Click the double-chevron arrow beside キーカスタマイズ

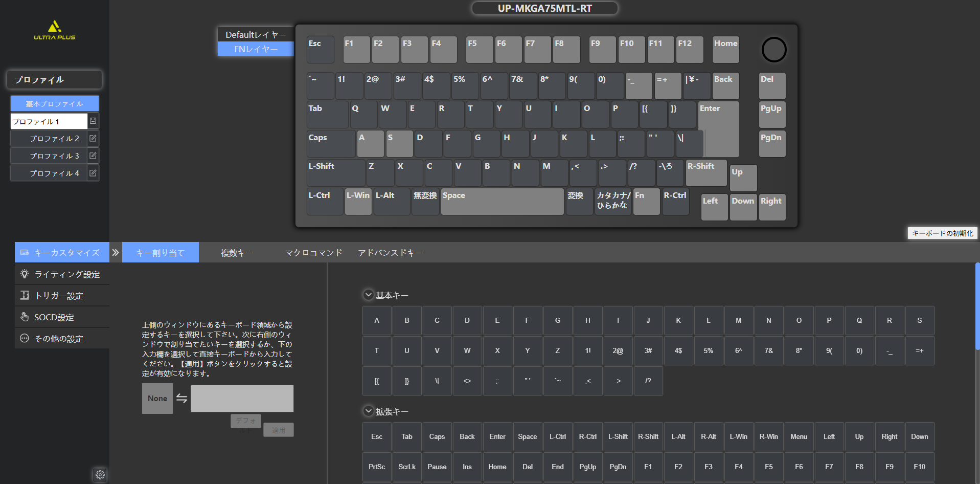(x=116, y=252)
